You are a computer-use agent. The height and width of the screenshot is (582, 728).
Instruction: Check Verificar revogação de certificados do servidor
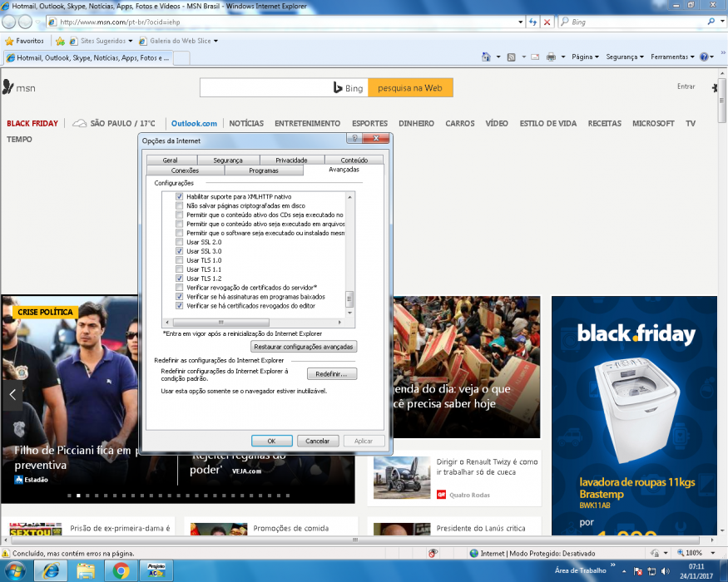(179, 288)
